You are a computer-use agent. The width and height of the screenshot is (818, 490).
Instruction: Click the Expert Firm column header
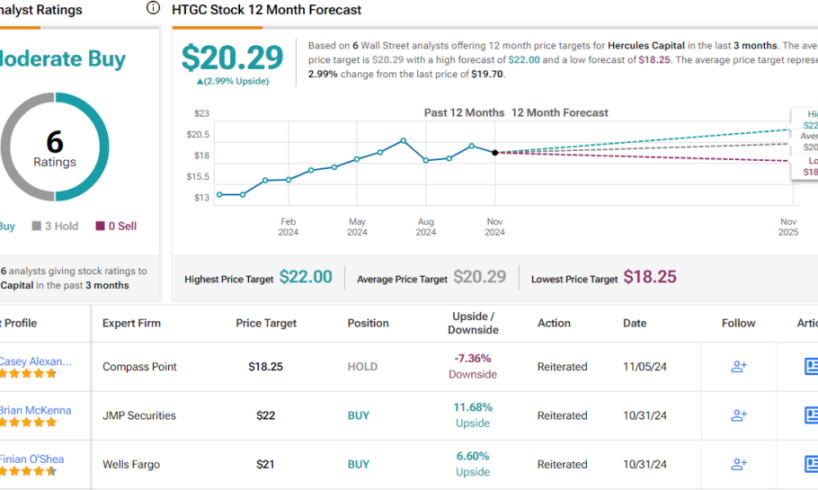click(131, 323)
